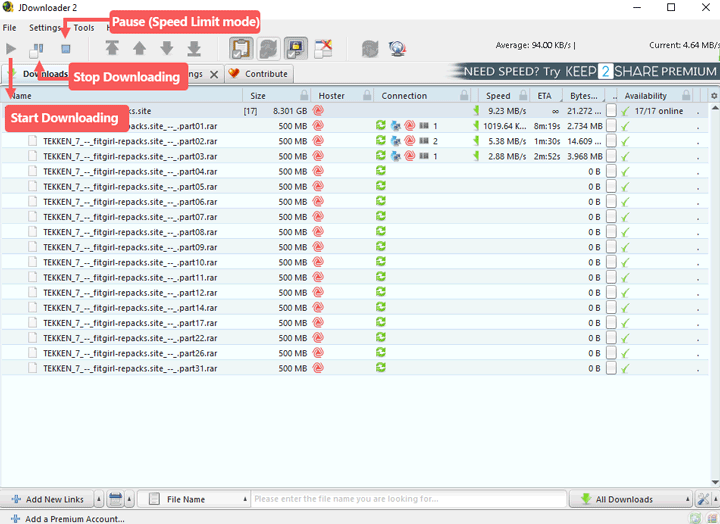The width and height of the screenshot is (720, 524).
Task: Toggle checkbox for the part07.rar row
Action: [611, 217]
